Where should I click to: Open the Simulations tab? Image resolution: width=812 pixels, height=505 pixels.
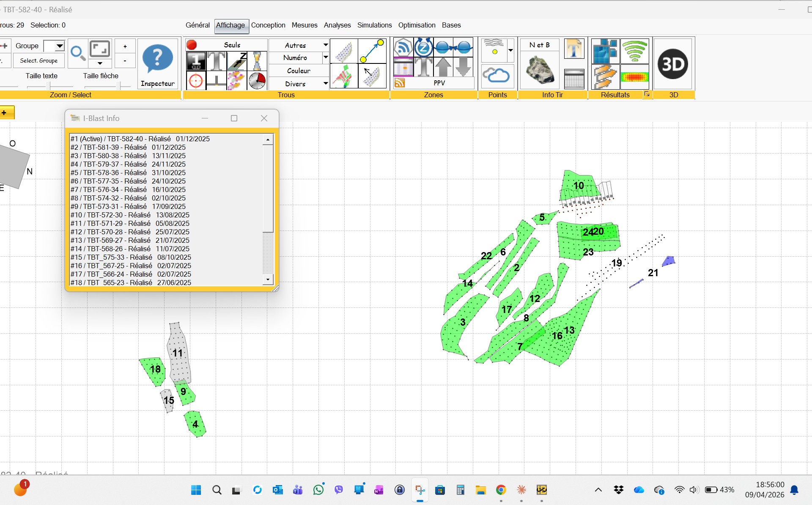click(x=374, y=25)
